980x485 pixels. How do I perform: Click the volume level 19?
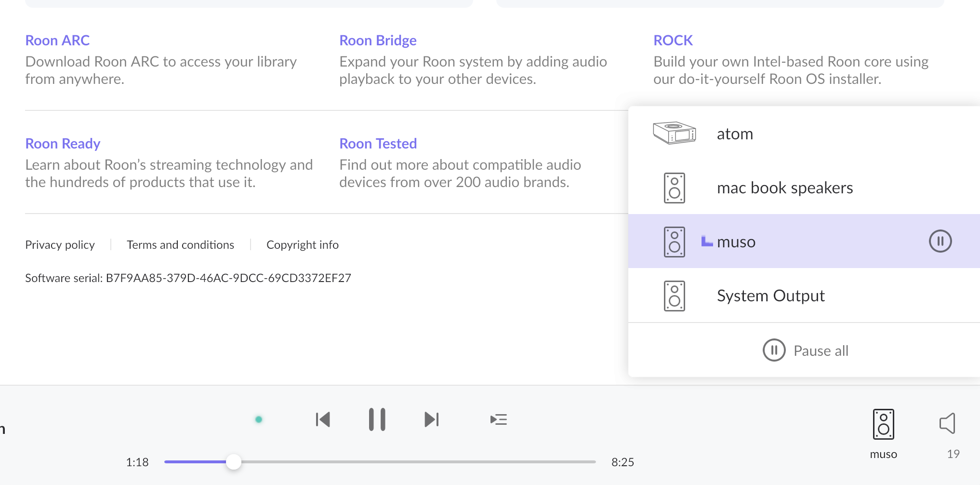[x=953, y=454]
